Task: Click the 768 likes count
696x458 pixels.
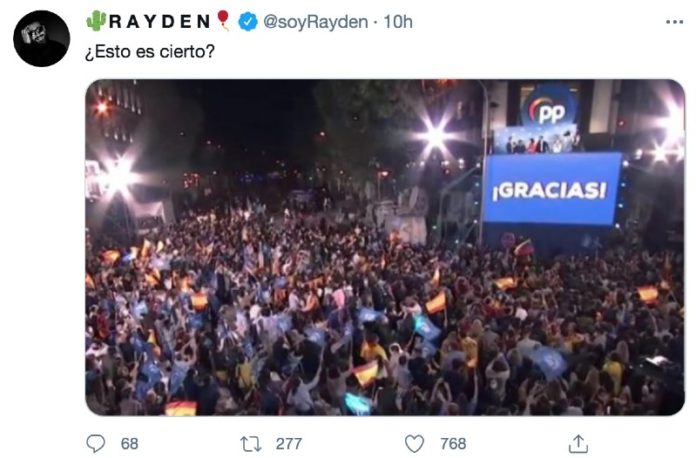Action: pyautogui.click(x=453, y=443)
